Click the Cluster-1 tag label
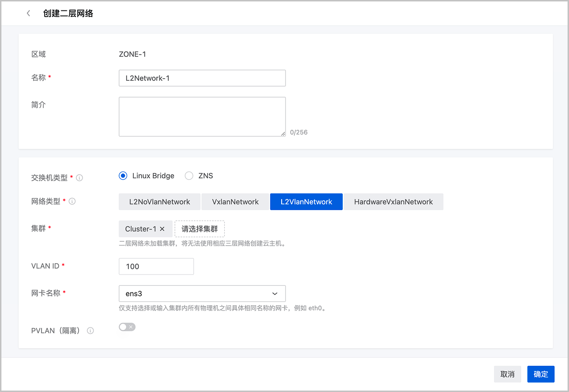The height and width of the screenshot is (392, 569). tap(140, 228)
